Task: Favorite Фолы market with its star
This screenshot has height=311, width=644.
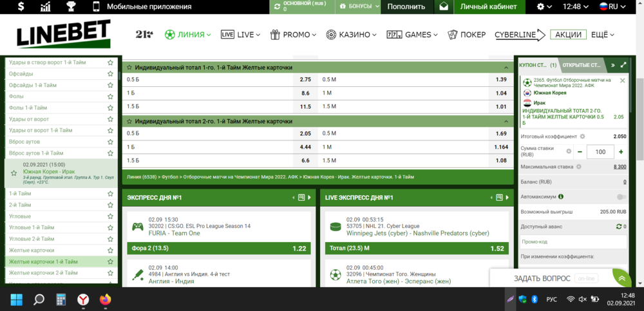Action: 110,97
